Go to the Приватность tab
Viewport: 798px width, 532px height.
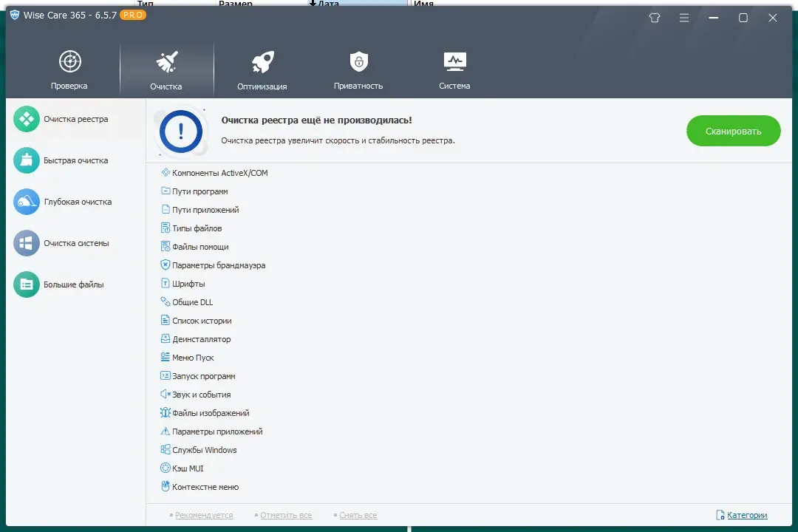click(x=358, y=69)
